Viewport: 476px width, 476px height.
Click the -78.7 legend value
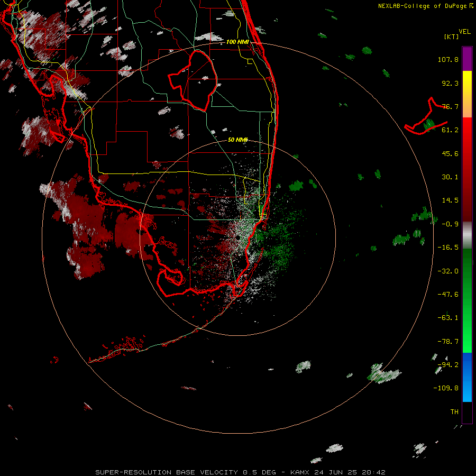[448, 342]
